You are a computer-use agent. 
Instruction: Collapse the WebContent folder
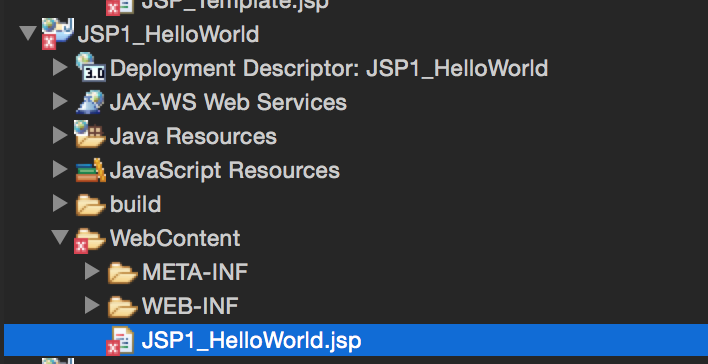pos(60,237)
